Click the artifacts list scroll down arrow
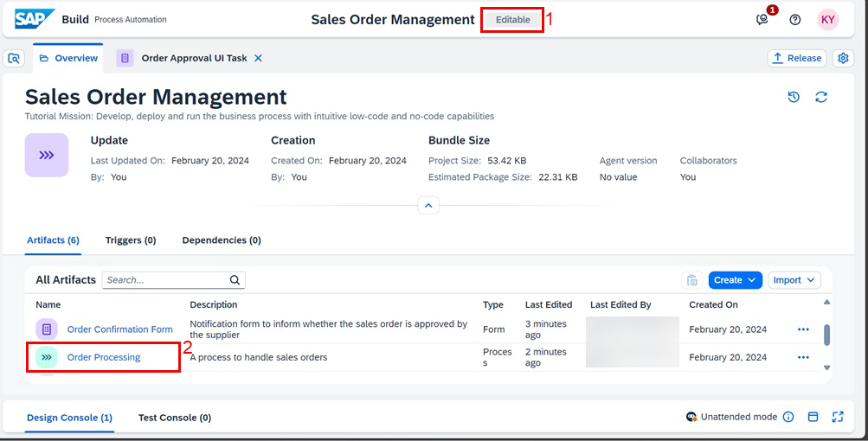The image size is (868, 441). coord(826,367)
